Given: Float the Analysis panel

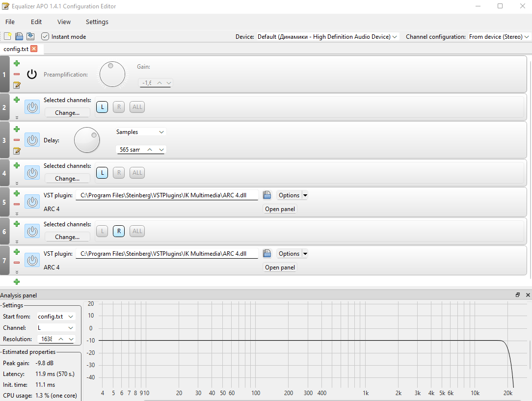Looking at the screenshot, I should click(518, 295).
